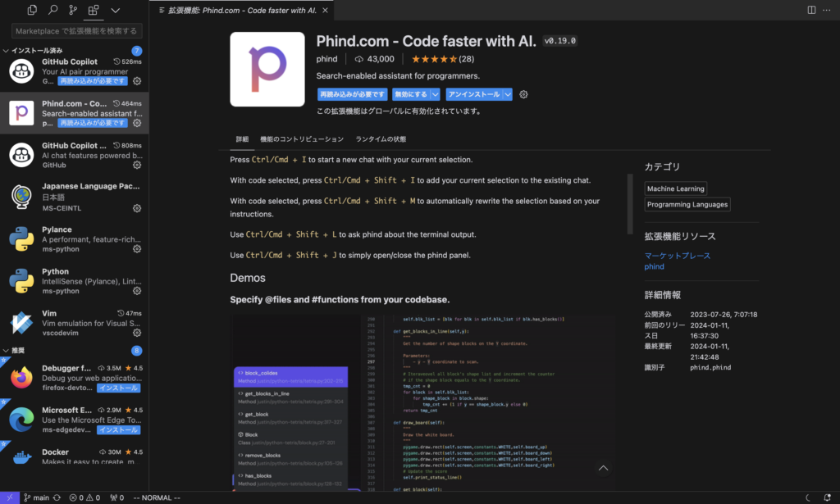Close the Phind.com extension tab
Image resolution: width=840 pixels, height=504 pixels.
click(325, 10)
